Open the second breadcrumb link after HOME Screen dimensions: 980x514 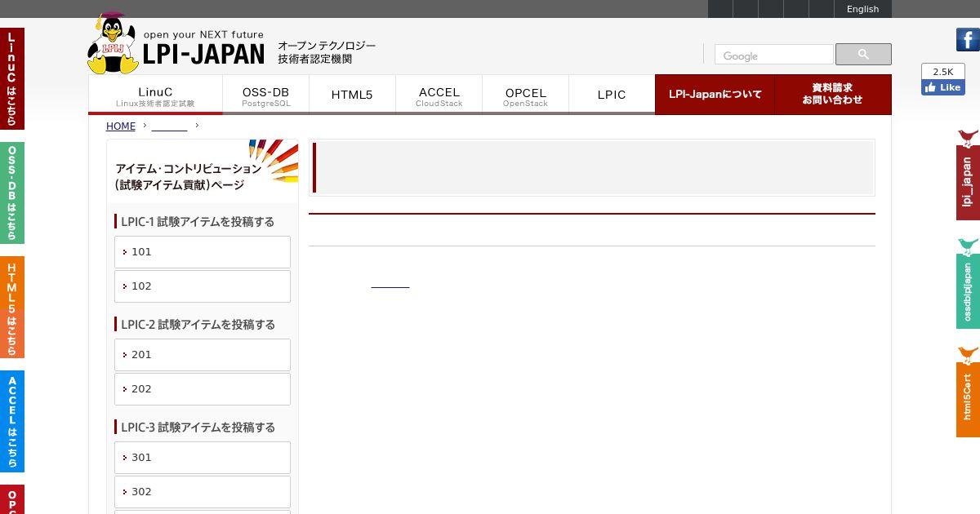click(x=169, y=126)
